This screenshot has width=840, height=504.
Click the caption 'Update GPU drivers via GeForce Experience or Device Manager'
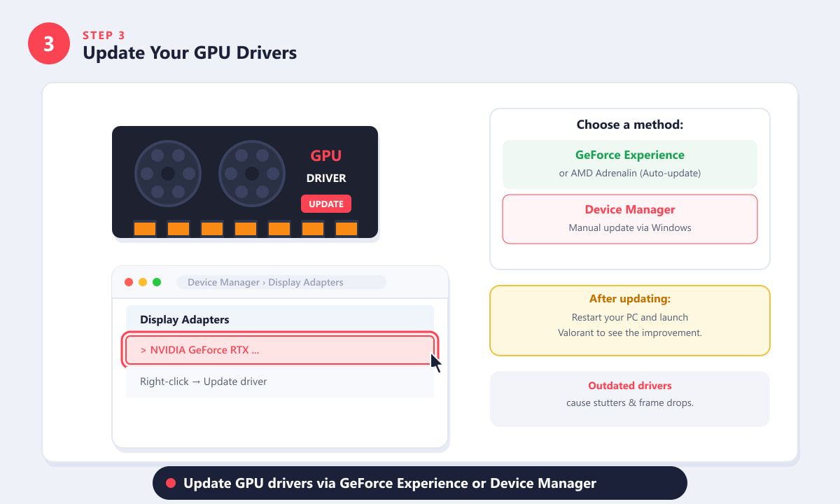tap(390, 483)
